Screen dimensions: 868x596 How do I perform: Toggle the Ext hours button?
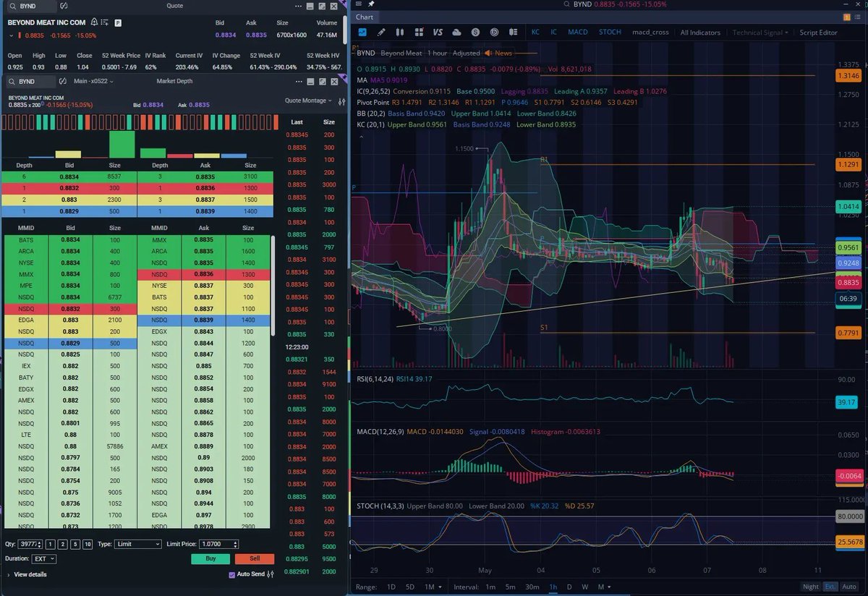click(x=830, y=587)
